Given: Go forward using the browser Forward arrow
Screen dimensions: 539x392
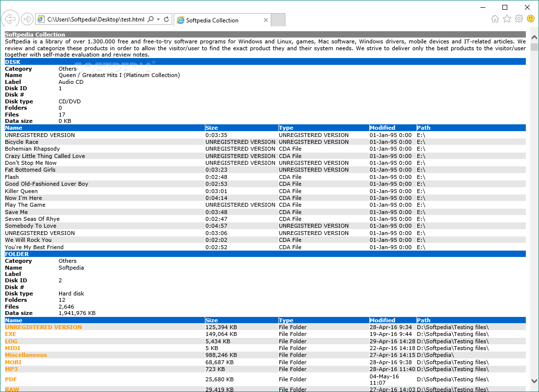Looking at the screenshot, I should tap(27, 19).
